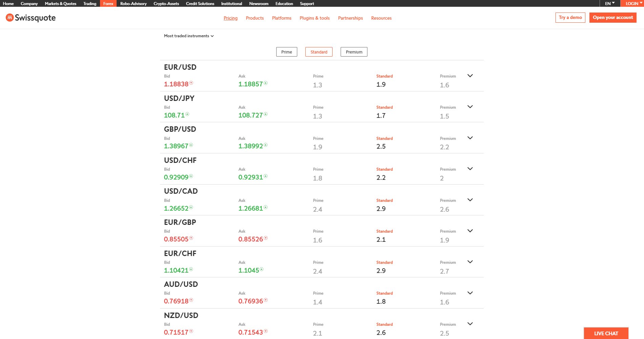Click the GBP/USD Standard spread 2.5
This screenshot has height=339, width=644.
click(381, 146)
